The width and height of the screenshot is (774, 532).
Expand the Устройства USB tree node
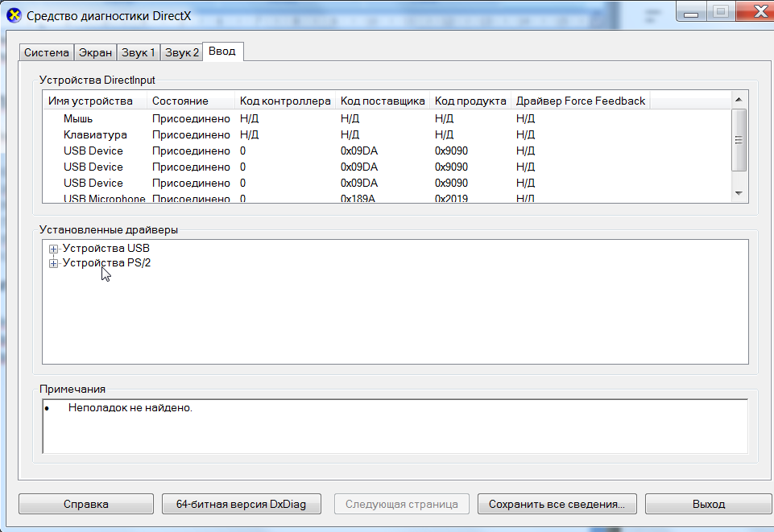(x=53, y=249)
